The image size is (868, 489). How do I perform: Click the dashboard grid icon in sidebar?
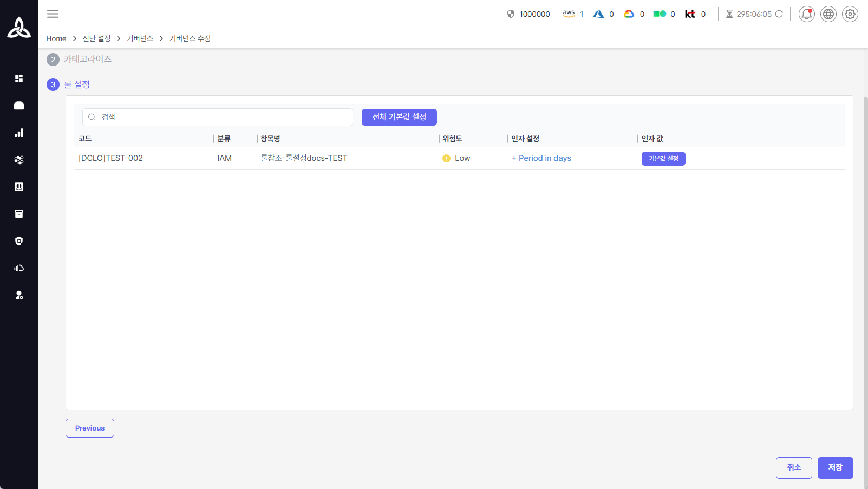(x=19, y=79)
